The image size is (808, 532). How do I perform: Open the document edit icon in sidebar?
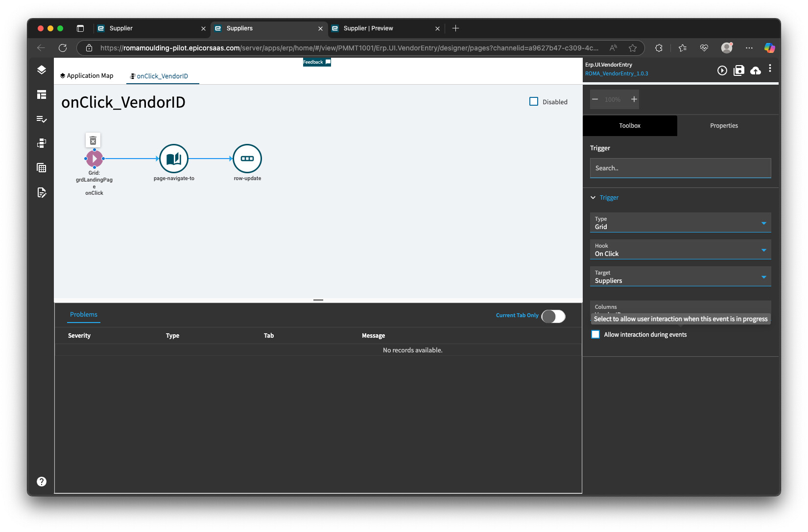click(42, 192)
